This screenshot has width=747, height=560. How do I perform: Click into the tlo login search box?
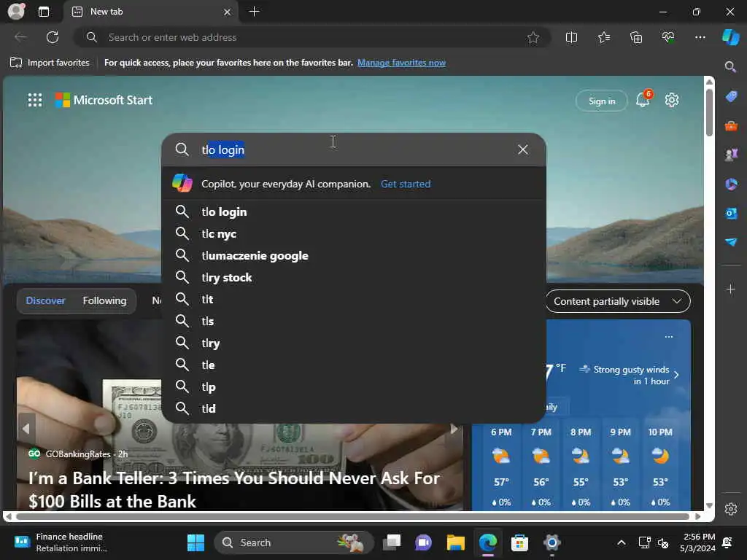352,149
